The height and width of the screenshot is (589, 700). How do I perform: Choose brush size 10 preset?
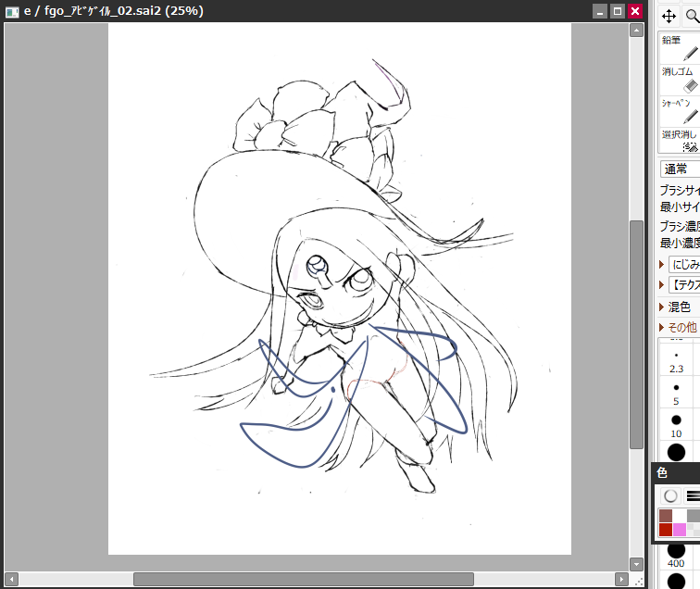(x=676, y=426)
